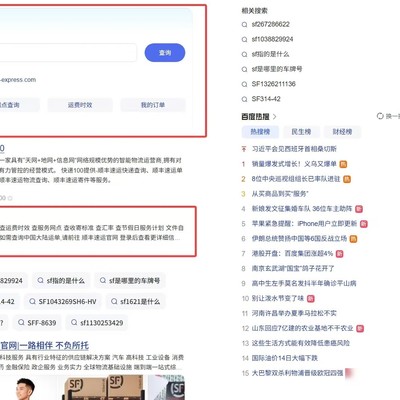Click suggestion chip sf1621是什么
Viewport: 400px width, 400px height.
pos(135,302)
